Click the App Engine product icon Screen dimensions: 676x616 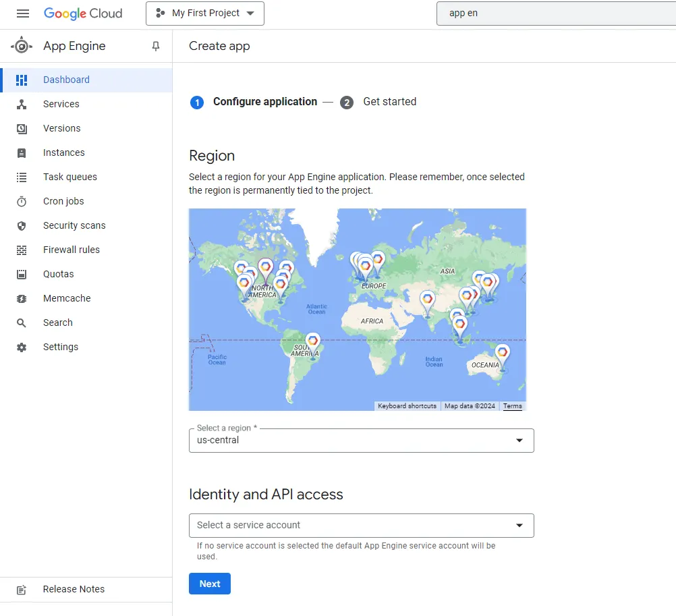pos(22,46)
